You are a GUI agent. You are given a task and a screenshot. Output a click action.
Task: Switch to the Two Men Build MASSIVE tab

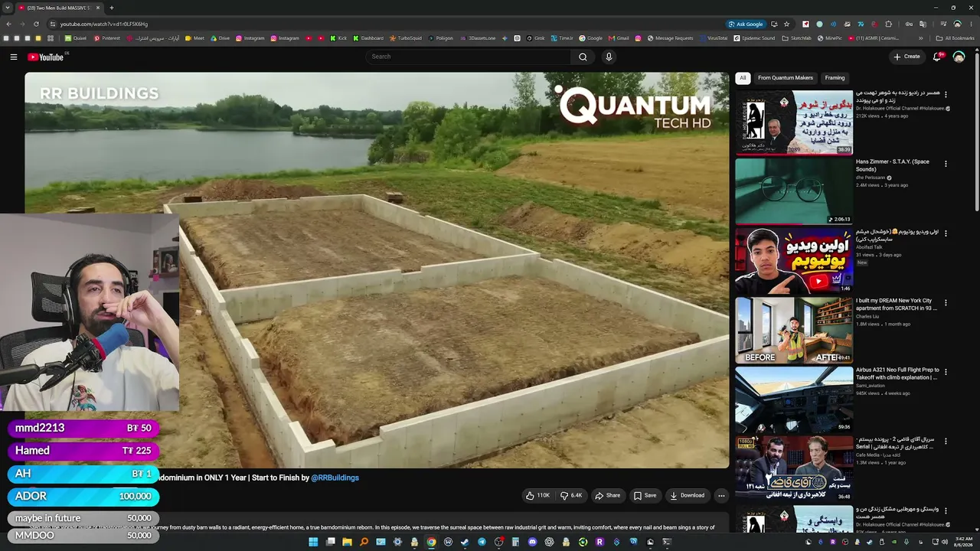click(x=57, y=8)
